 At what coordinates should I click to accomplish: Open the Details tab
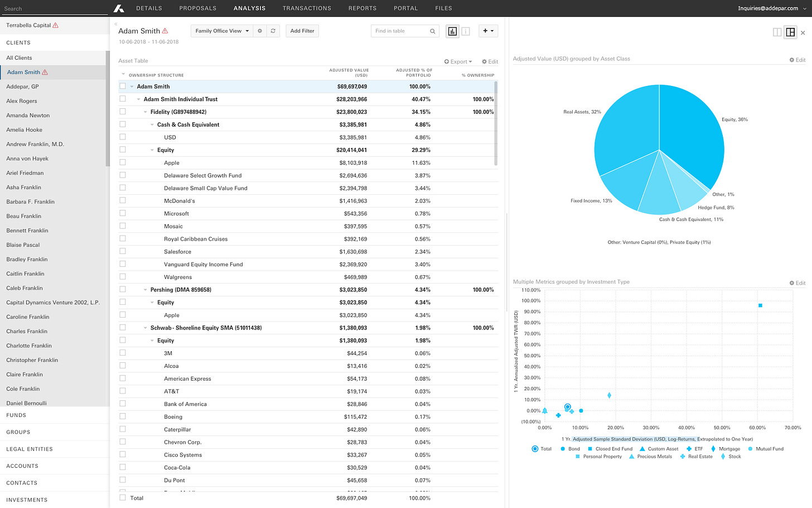tap(149, 8)
